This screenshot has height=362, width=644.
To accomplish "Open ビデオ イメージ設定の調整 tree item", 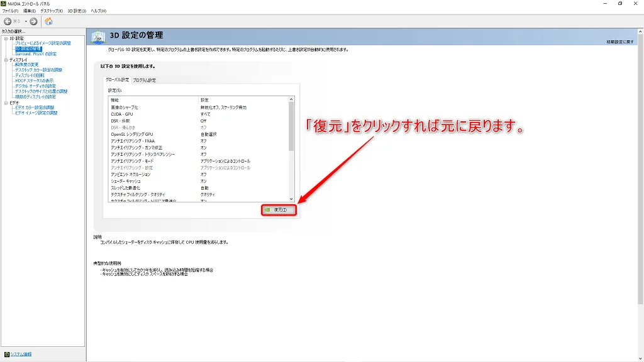I will (x=36, y=113).
